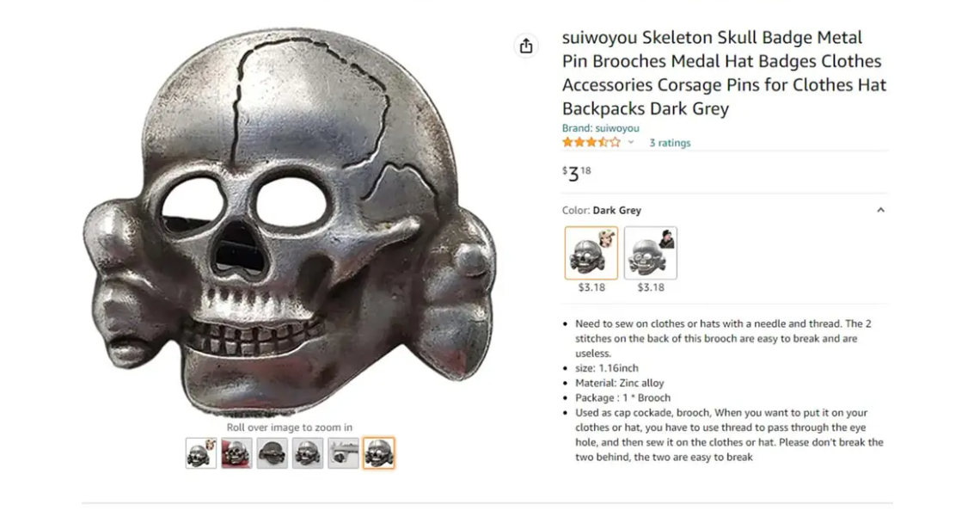Click the share icon beside the product image

[526, 46]
